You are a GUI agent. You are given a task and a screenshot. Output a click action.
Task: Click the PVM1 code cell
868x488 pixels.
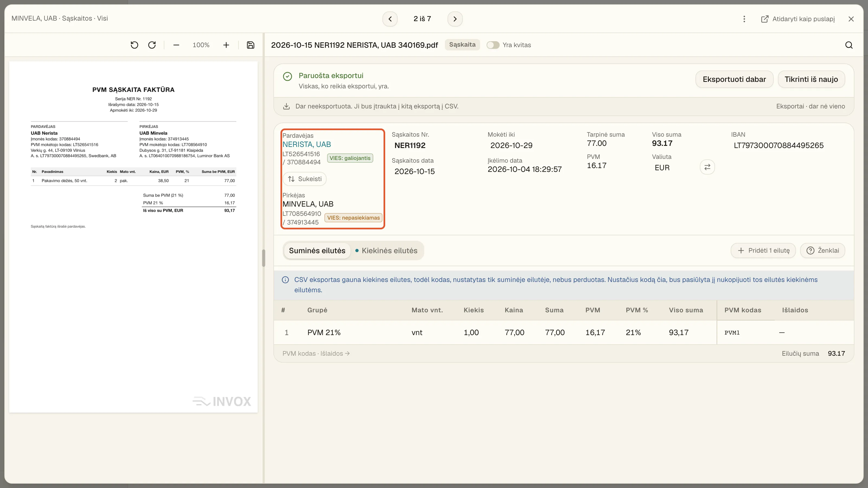732,333
